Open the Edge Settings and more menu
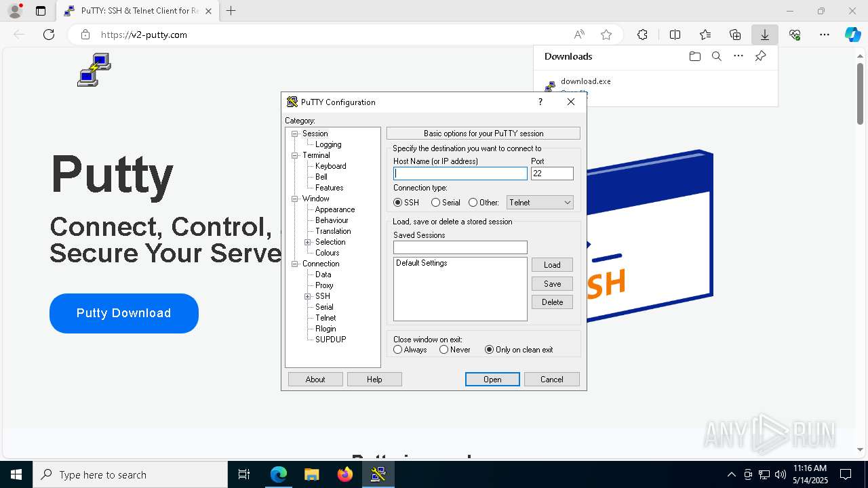 (825, 35)
